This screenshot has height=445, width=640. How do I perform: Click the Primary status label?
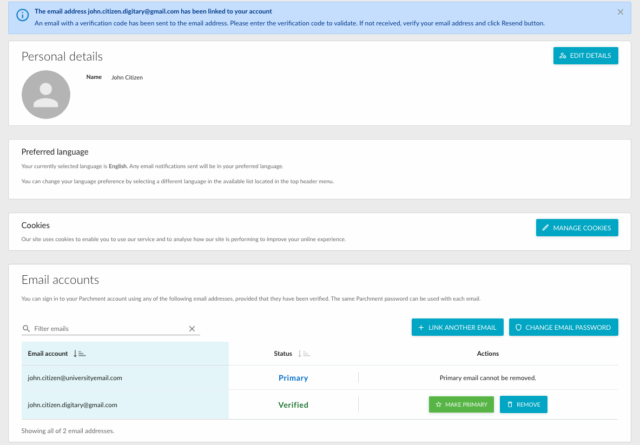click(293, 378)
